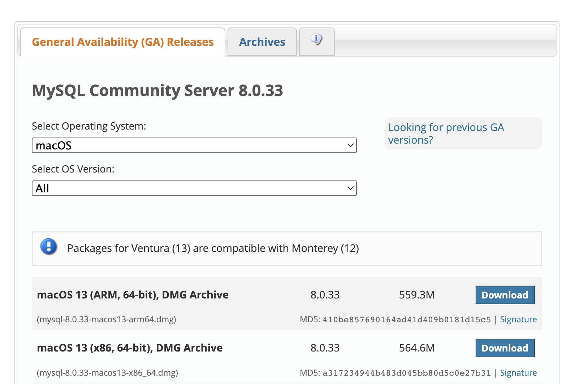Expand the Select Operating System dropdown
This screenshot has height=384, width=588.
pyautogui.click(x=194, y=145)
